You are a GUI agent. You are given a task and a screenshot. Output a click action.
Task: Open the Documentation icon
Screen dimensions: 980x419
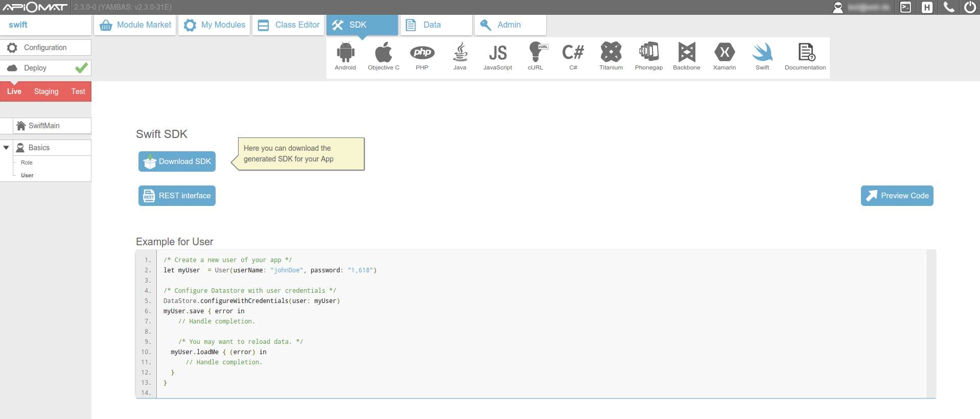point(805,56)
